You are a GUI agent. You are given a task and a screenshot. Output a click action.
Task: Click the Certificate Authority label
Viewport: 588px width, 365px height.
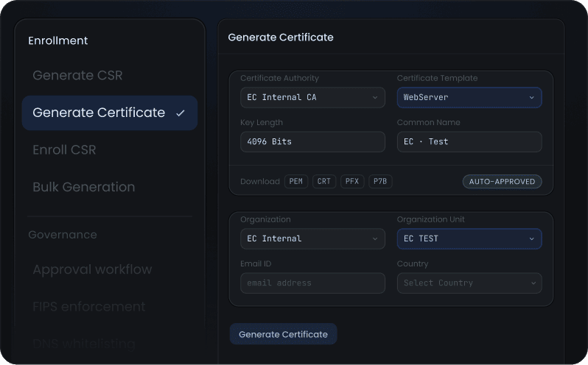[x=279, y=78]
